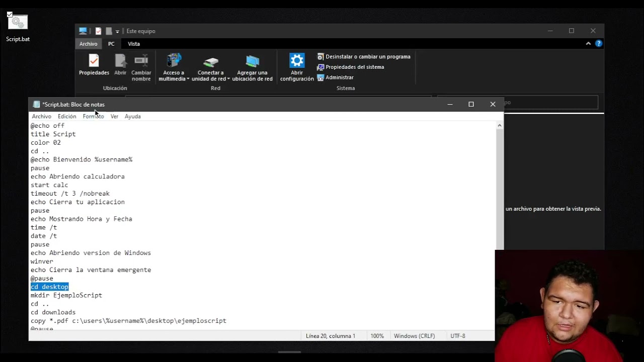Click the Properties checkmark icon in Explorer's quick access toolbar
The width and height of the screenshot is (644, 362).
point(98,31)
